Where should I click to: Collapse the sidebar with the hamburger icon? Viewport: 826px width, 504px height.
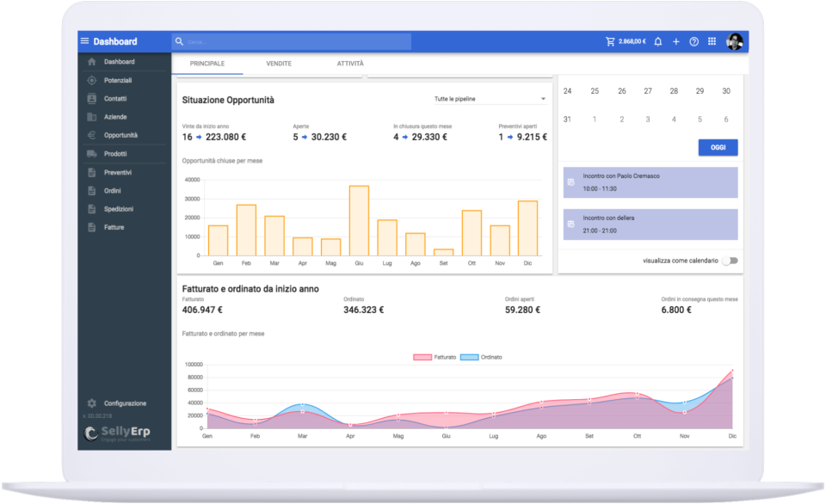[x=83, y=40]
